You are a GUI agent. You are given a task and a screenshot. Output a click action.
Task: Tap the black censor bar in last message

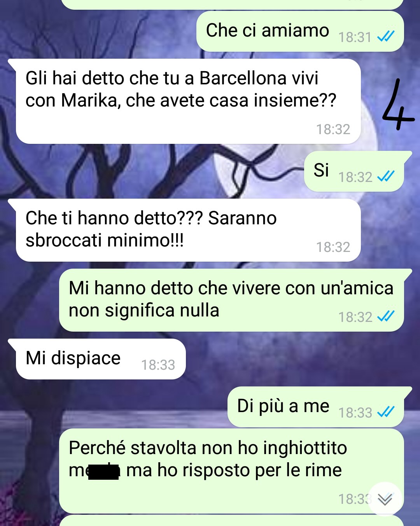103,472
